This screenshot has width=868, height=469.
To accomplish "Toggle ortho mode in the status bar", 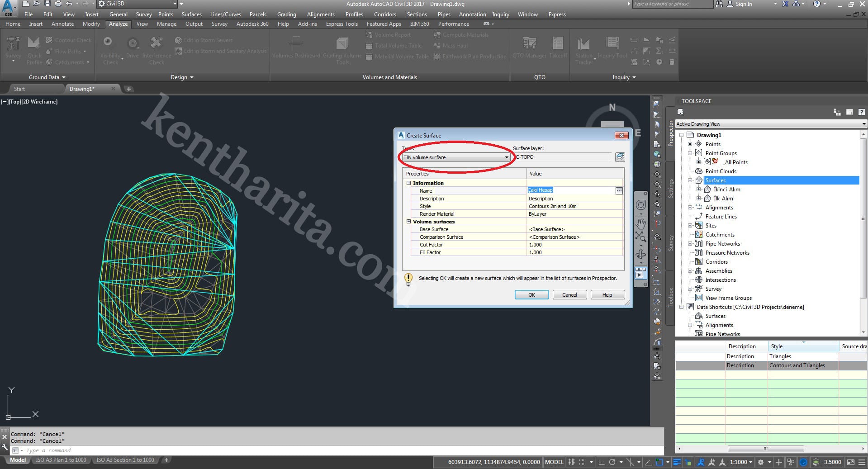I will (x=601, y=462).
